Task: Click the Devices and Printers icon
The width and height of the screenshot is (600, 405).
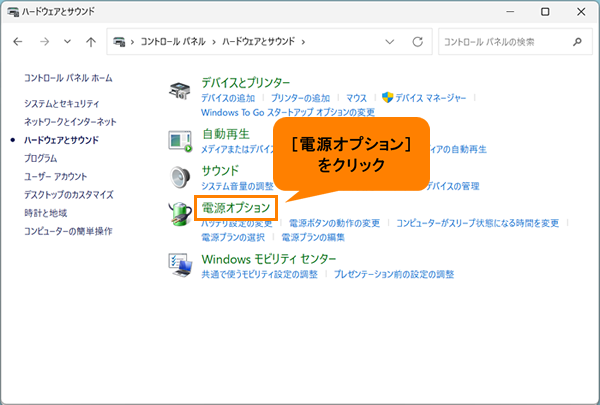Action: (179, 91)
